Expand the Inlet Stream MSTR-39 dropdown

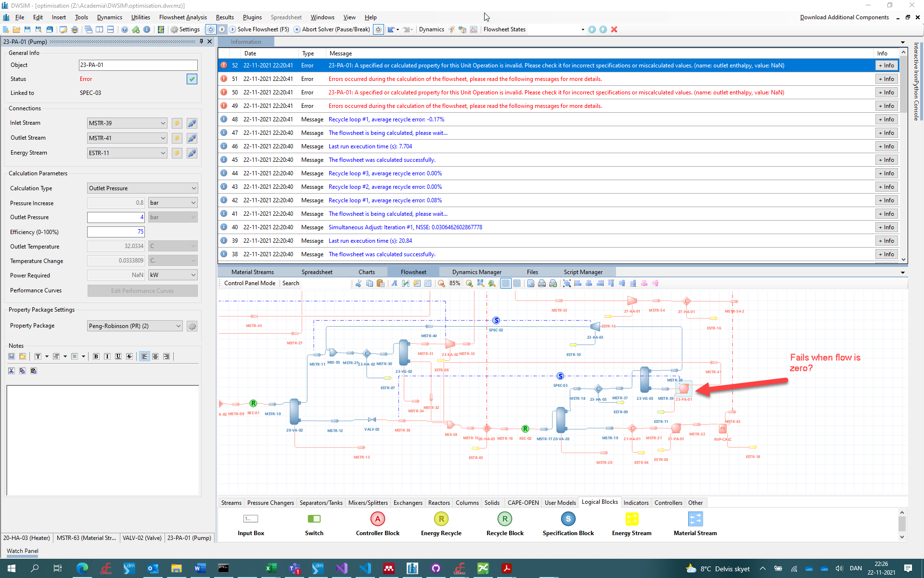pos(127,123)
